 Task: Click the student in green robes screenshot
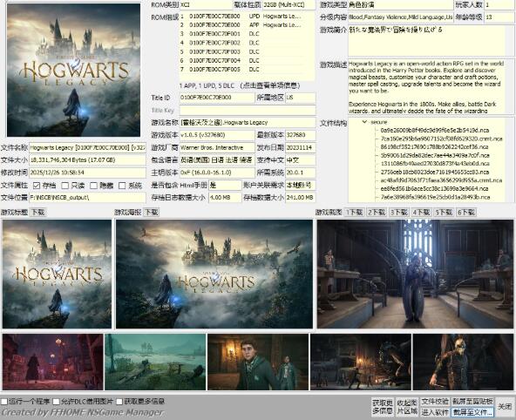258,362
